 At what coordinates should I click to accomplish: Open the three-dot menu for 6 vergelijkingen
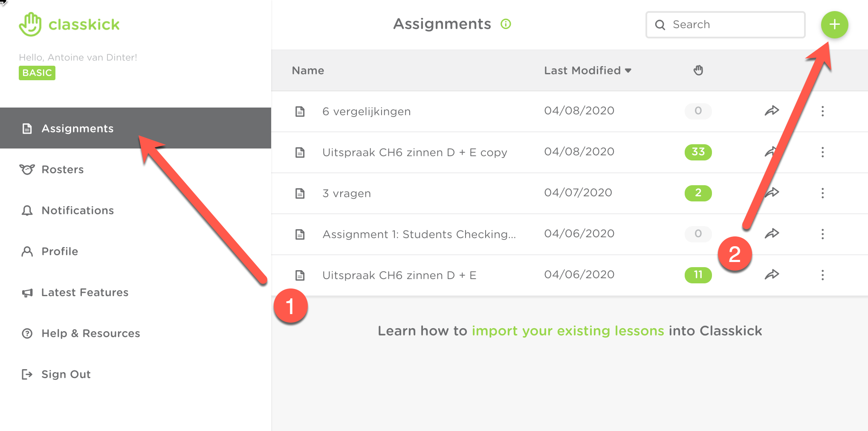[x=822, y=111]
